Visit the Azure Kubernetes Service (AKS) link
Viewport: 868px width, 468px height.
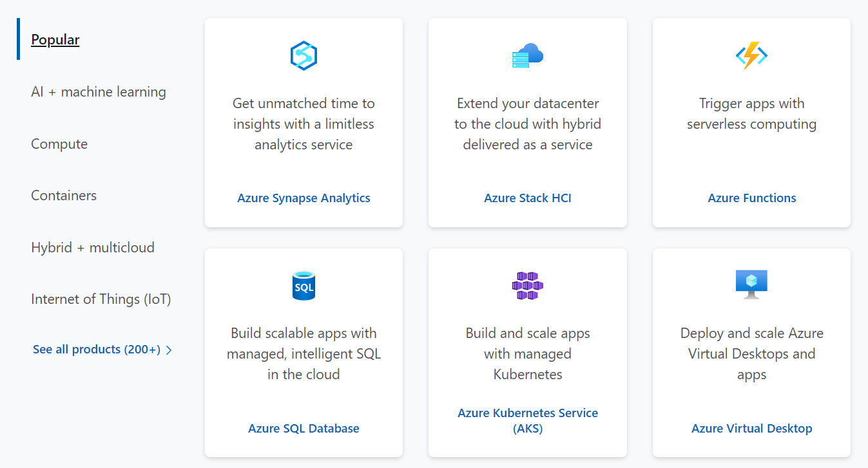[x=528, y=420]
